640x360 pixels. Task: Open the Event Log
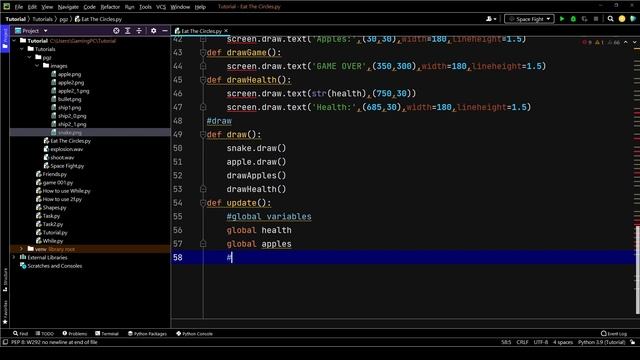click(x=614, y=333)
